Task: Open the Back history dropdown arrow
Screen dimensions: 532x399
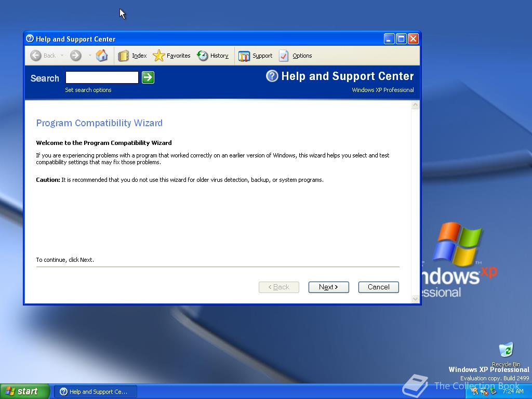Action: tap(62, 55)
